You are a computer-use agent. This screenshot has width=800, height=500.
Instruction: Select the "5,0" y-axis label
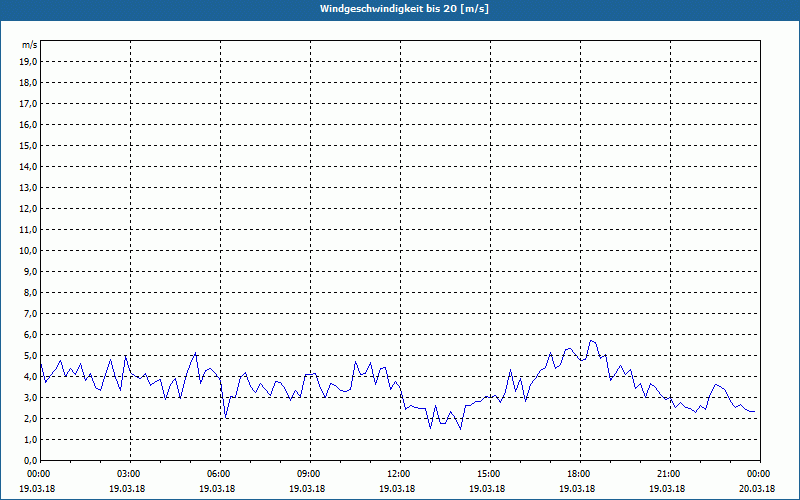click(x=31, y=355)
